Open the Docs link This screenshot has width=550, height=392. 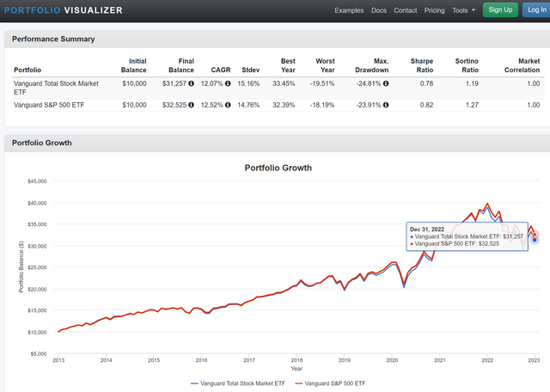click(x=379, y=10)
